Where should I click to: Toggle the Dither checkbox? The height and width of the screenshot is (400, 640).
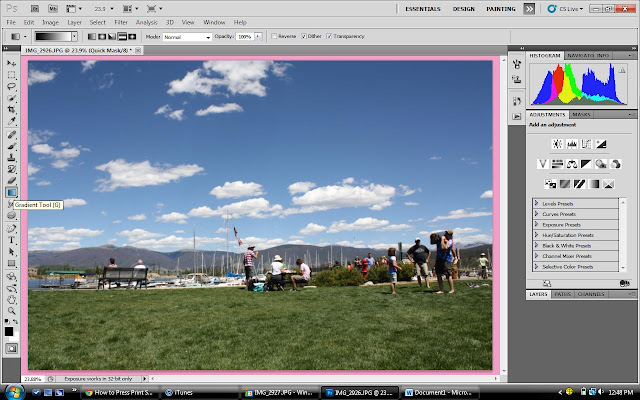304,36
